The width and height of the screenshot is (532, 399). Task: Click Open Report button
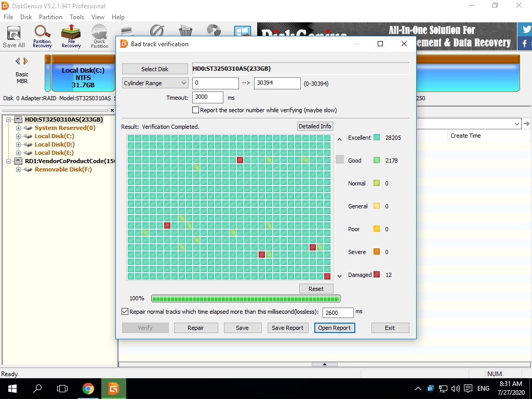[334, 328]
